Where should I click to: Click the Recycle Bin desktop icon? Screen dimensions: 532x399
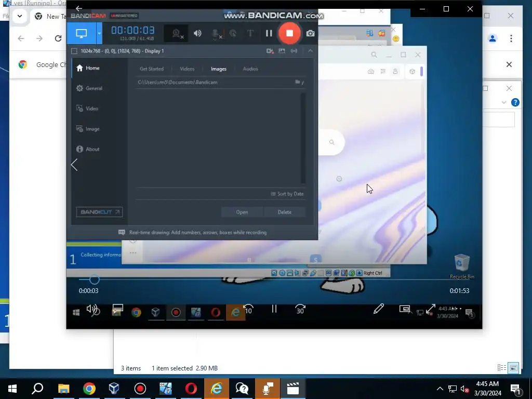click(462, 267)
